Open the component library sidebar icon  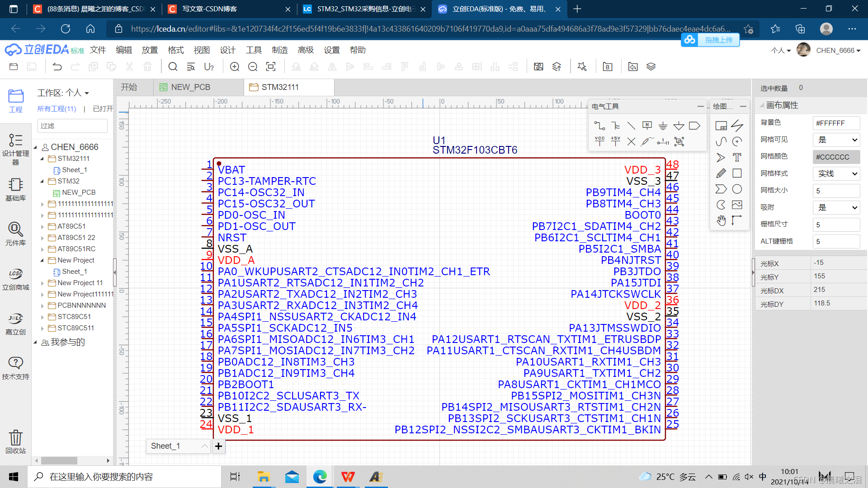point(15,234)
